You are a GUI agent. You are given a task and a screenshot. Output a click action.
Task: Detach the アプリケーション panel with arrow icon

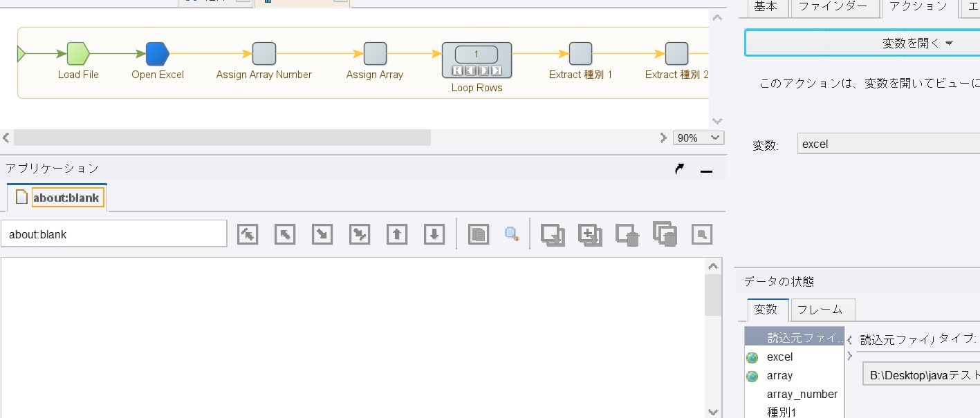pos(680,169)
